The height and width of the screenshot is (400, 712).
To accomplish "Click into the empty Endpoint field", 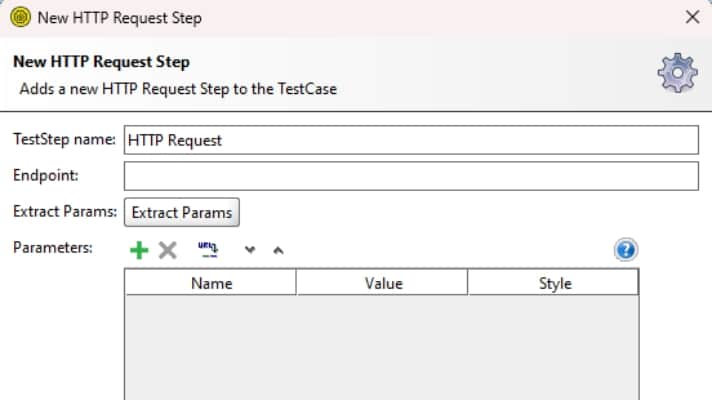I will (411, 176).
